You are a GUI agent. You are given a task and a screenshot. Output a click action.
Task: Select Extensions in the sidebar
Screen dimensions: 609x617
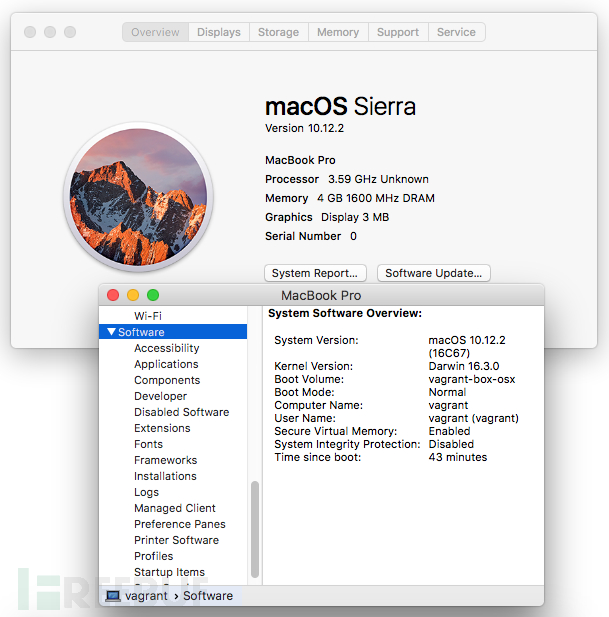point(162,428)
